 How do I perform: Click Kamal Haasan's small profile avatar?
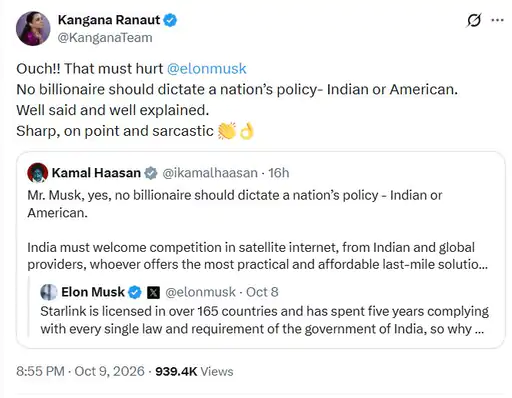pyautogui.click(x=38, y=173)
